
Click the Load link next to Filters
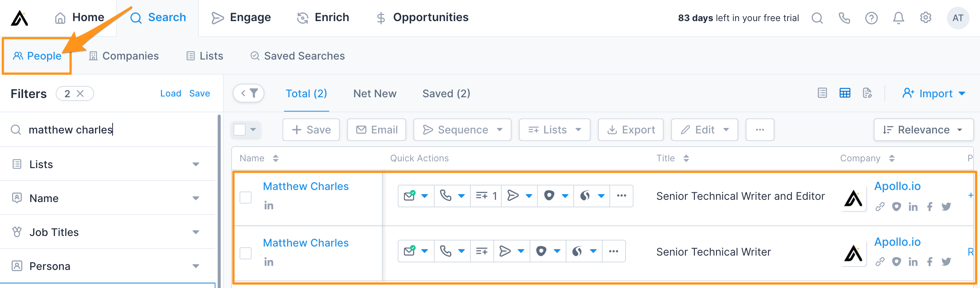pos(171,93)
